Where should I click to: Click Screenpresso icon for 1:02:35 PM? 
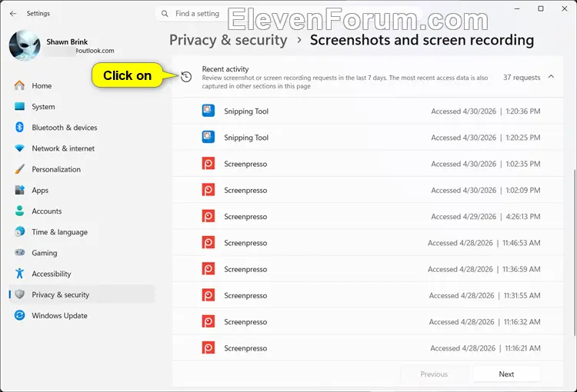[208, 164]
